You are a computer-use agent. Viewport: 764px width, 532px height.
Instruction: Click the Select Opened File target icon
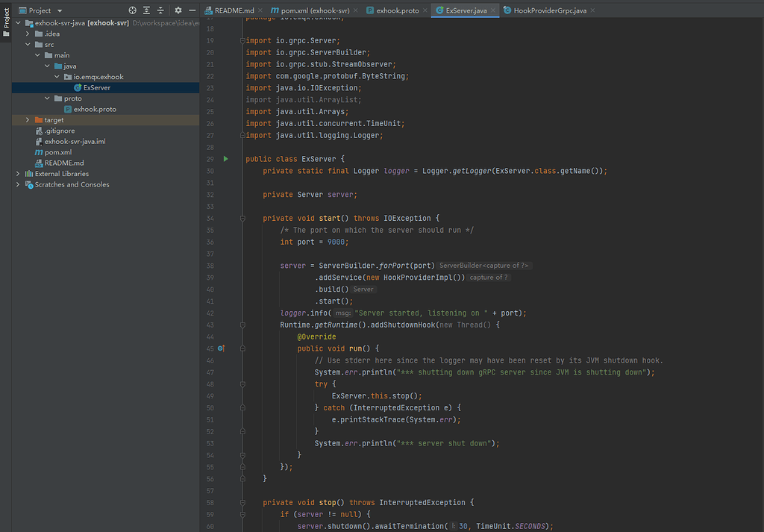pyautogui.click(x=133, y=10)
